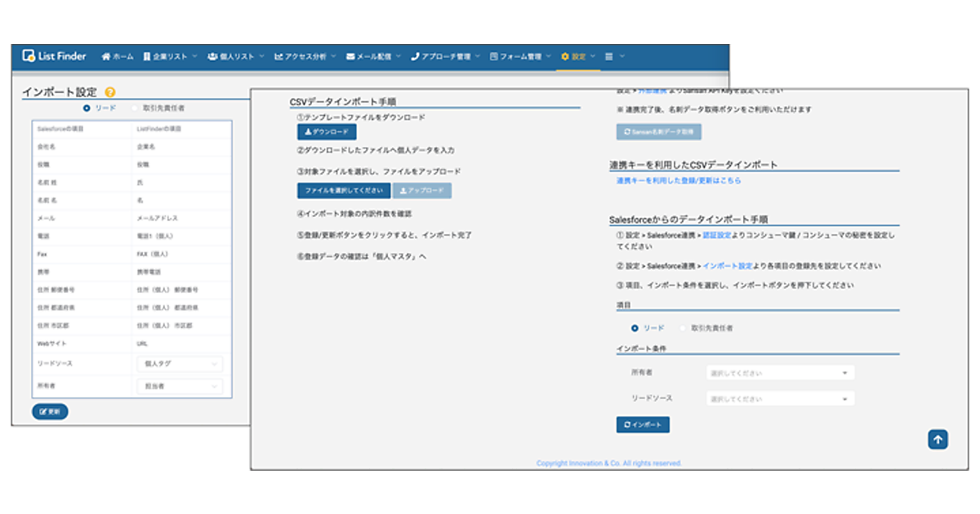Click the scroll-to-top arrow button
The height and width of the screenshot is (514, 980).
click(938, 439)
